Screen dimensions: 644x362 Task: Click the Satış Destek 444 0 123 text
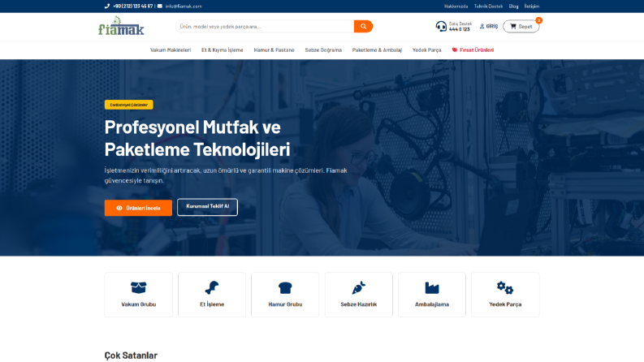point(460,27)
